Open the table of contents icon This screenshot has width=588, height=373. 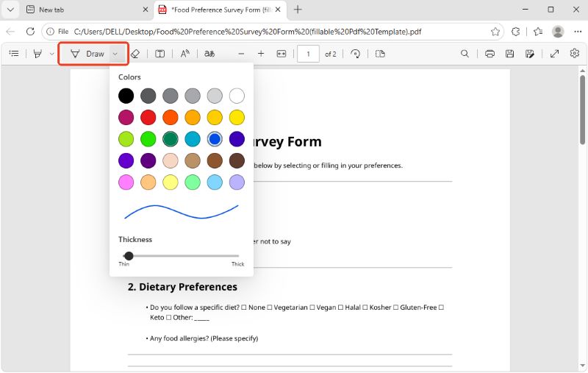click(14, 54)
